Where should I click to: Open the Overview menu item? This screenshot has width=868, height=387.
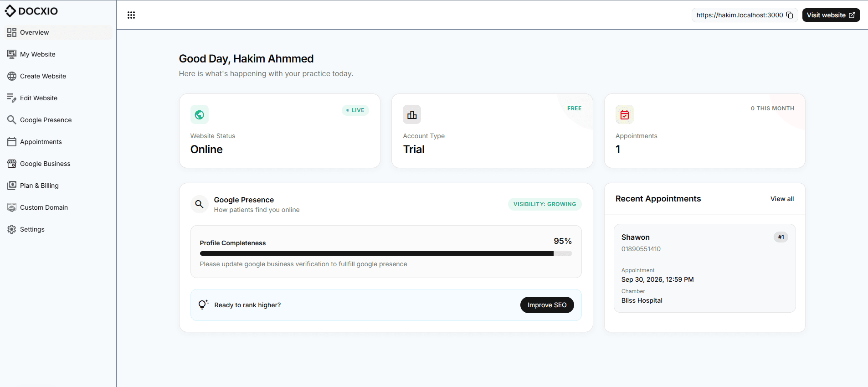pos(58,32)
